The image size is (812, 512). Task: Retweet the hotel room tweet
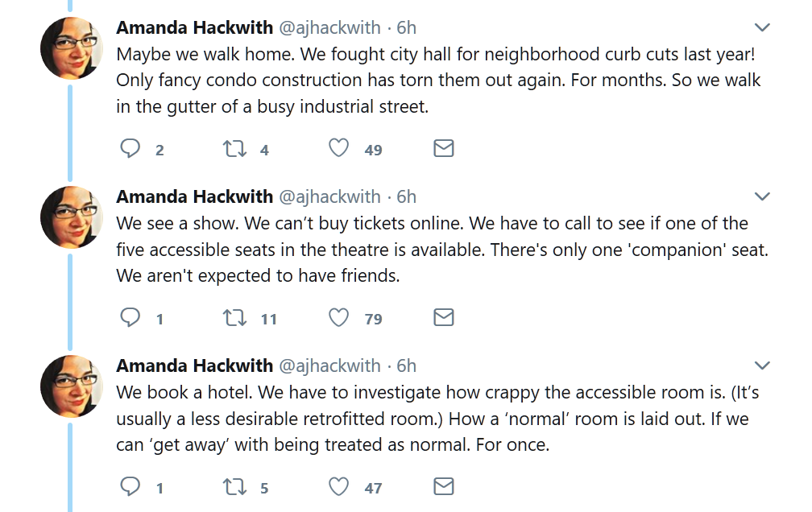click(233, 487)
